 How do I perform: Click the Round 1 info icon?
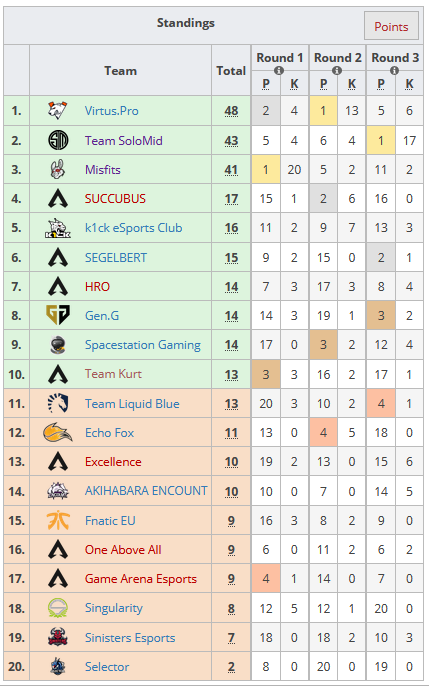pyautogui.click(x=279, y=70)
